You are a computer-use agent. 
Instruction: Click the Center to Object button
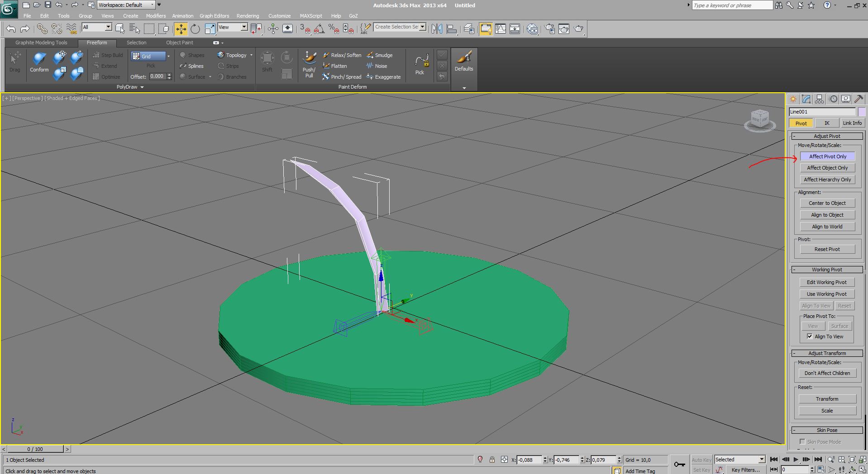pyautogui.click(x=827, y=203)
